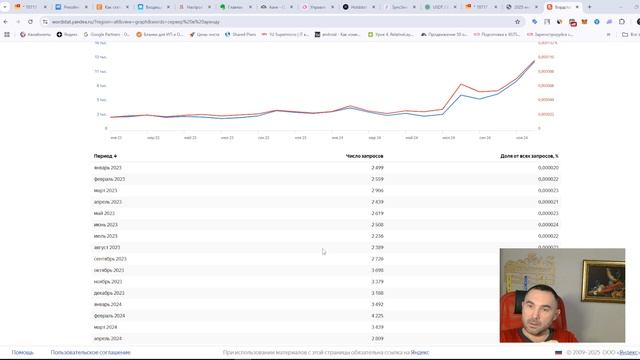The image size is (640, 360).
Task: Click the Яндекс link in footer notice
Action: coord(420,352)
